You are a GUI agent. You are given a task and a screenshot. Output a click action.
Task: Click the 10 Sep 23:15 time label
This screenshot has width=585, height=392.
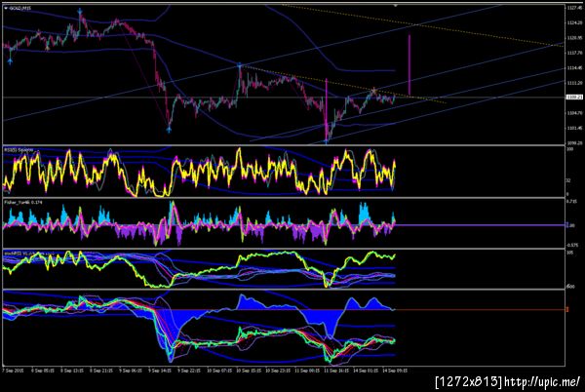(277, 371)
